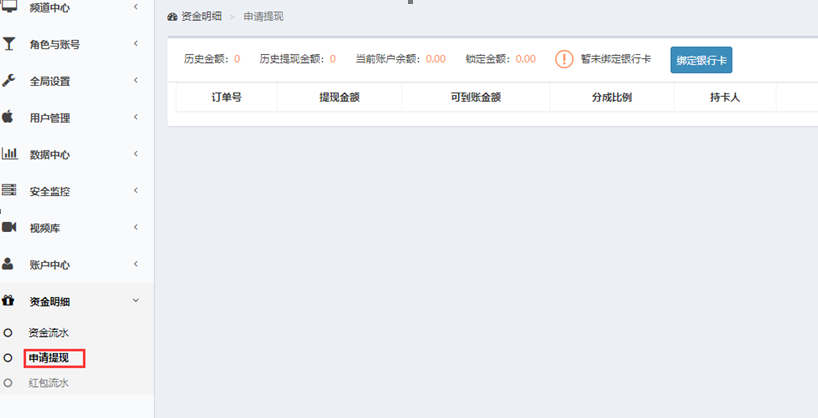
Task: Go to 资金流水 submenu item
Action: point(49,333)
